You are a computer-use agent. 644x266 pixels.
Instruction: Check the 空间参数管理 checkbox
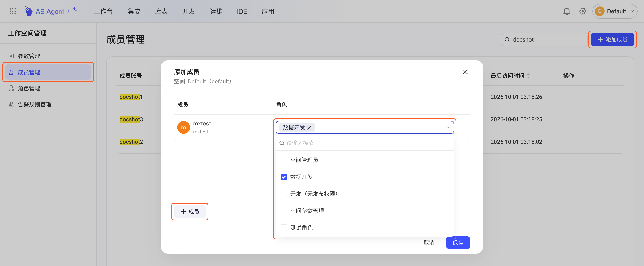(x=284, y=211)
